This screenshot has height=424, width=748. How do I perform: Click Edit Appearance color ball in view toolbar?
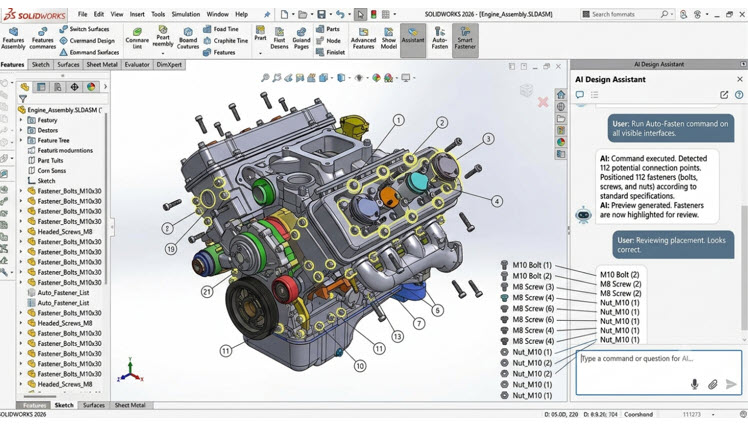376,78
